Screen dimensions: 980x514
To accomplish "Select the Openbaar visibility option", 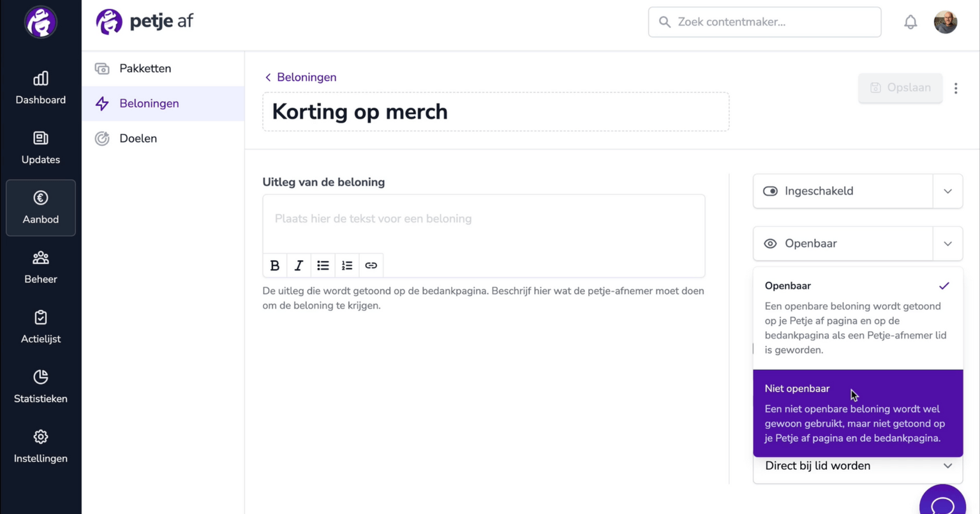I will [x=857, y=318].
